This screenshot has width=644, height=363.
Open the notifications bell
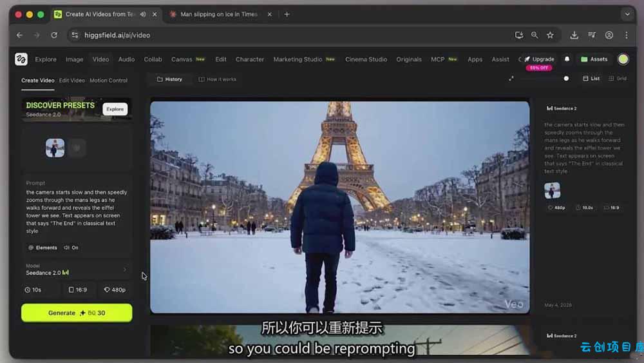(567, 59)
